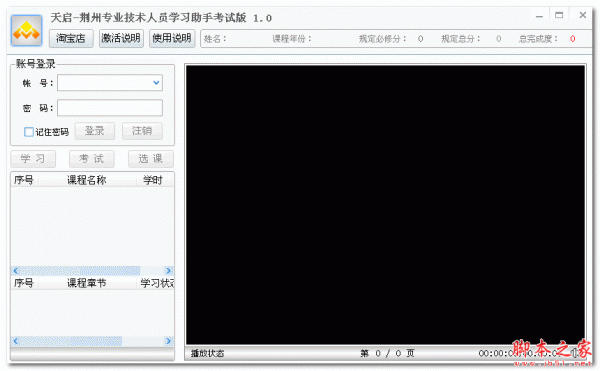Minimize the application window
The width and height of the screenshot is (600, 371).
coord(539,16)
